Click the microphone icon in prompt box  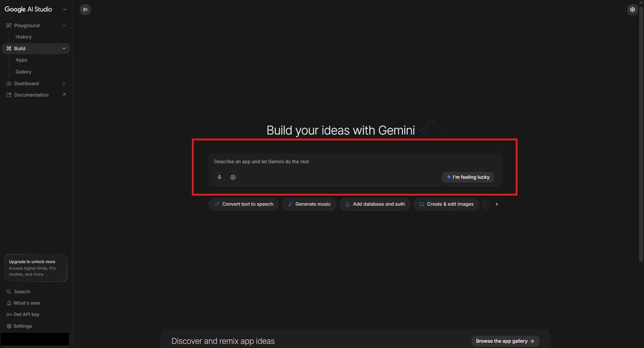(x=219, y=177)
